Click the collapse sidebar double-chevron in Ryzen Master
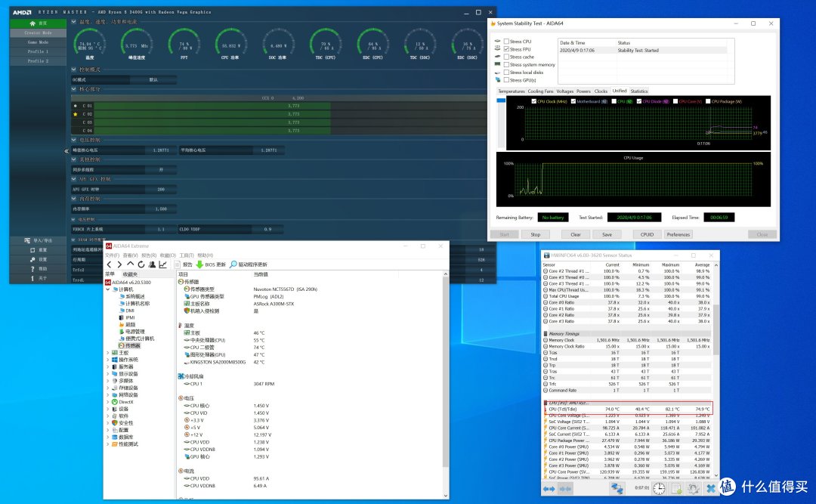Image resolution: width=816 pixels, height=504 pixels. [66, 151]
